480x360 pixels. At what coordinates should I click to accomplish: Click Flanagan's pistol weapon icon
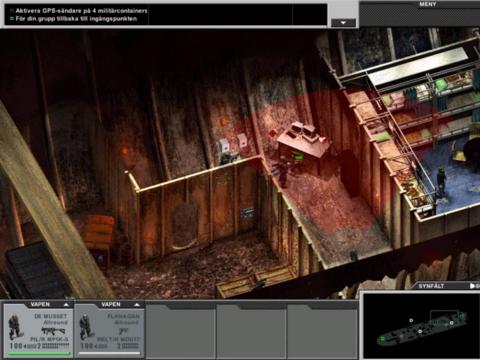(x=123, y=331)
